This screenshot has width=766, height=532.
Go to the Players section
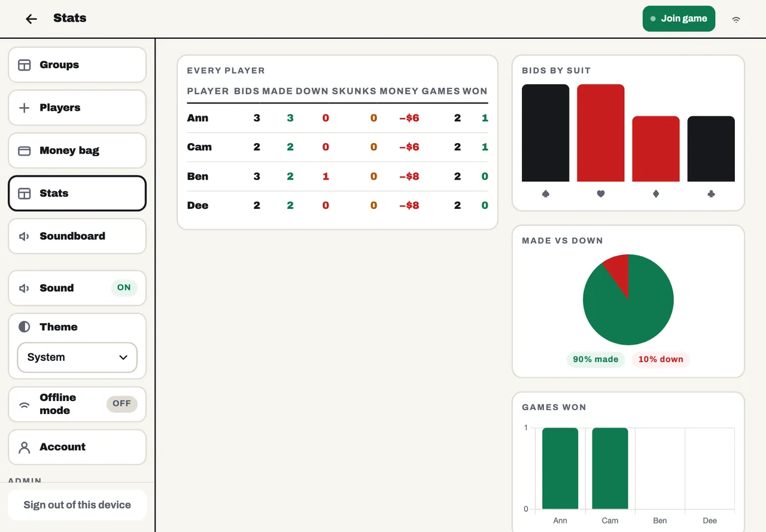77,108
